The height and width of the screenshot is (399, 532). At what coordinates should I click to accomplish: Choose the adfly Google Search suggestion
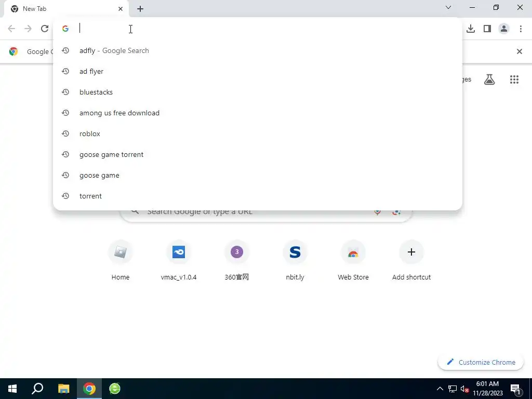(258, 50)
